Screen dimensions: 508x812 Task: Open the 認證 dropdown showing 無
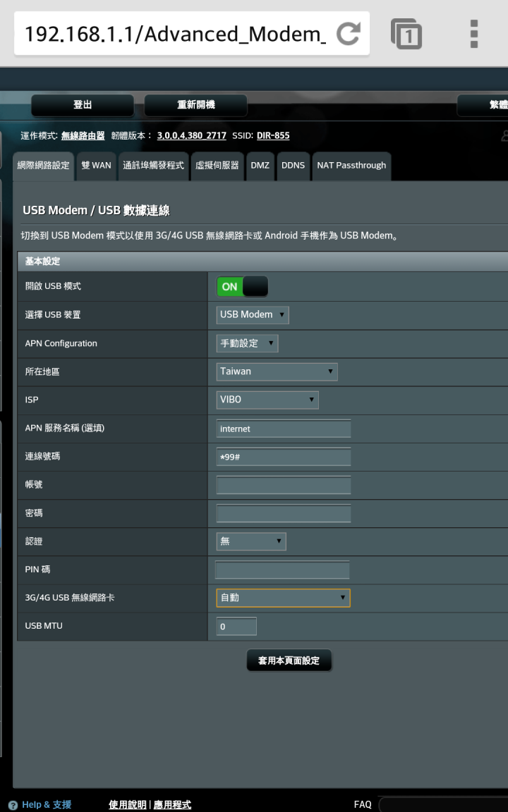tap(251, 541)
